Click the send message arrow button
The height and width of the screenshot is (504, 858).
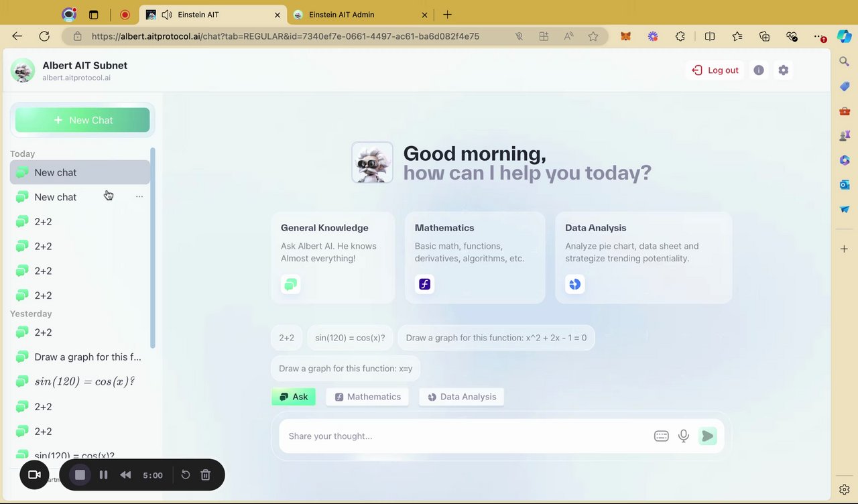707,436
